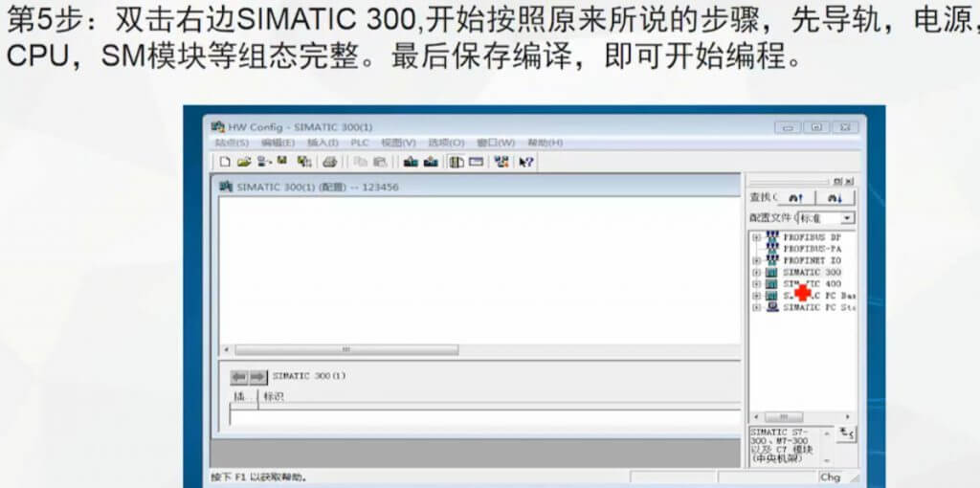The image size is (980, 488).
Task: Click the PROFIBUS DP catalog icon
Action: [772, 237]
